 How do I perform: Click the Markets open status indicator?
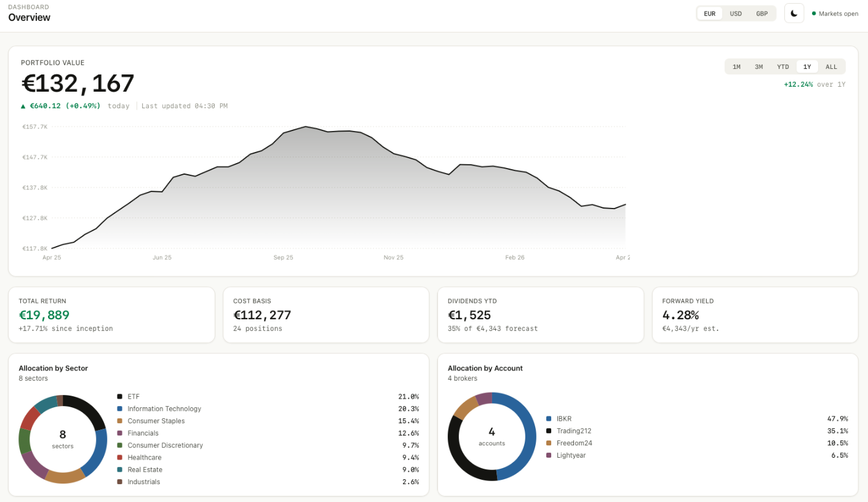point(835,13)
